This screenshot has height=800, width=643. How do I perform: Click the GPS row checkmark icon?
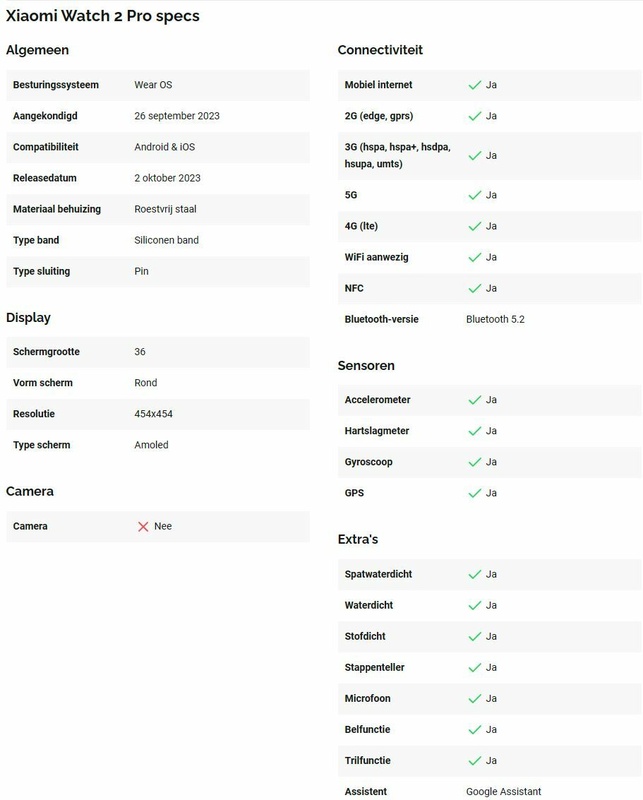[475, 493]
